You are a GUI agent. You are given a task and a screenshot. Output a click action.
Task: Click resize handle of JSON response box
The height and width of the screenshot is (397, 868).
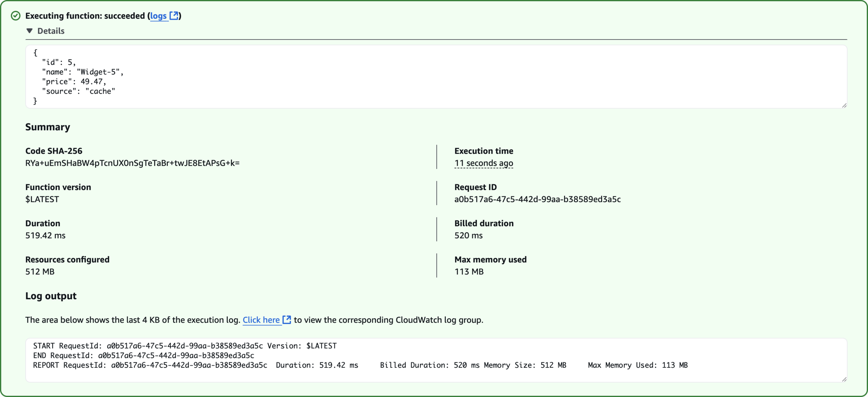pyautogui.click(x=844, y=105)
